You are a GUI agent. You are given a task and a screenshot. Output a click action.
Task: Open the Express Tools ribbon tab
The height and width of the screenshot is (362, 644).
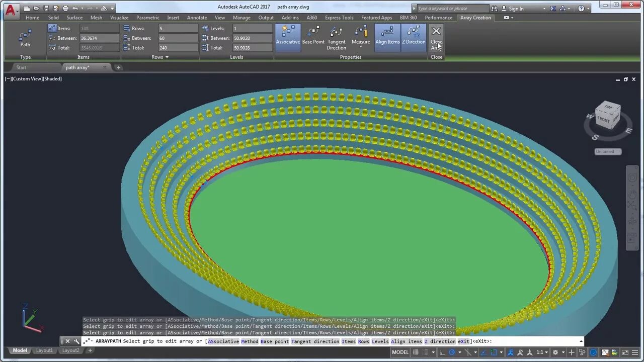click(339, 18)
